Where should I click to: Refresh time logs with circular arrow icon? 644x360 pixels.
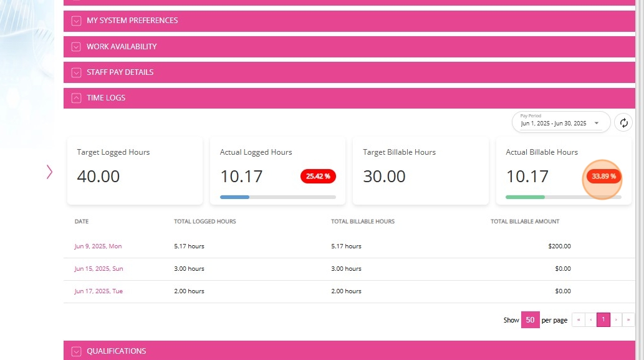click(623, 122)
